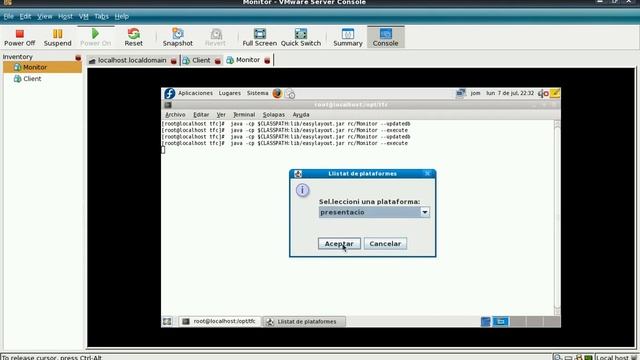Viewport: 640px width, 360px height.
Task: Click the Java icon in dialog title bar
Action: click(x=298, y=174)
